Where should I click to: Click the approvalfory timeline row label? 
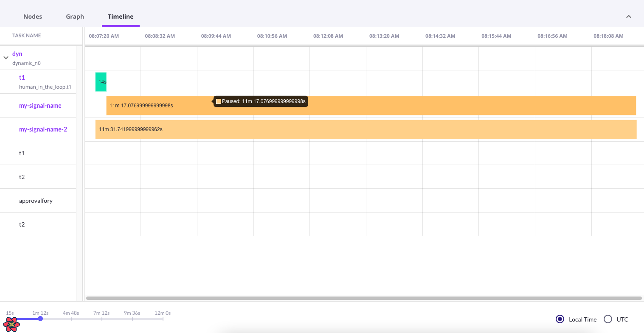coord(36,201)
